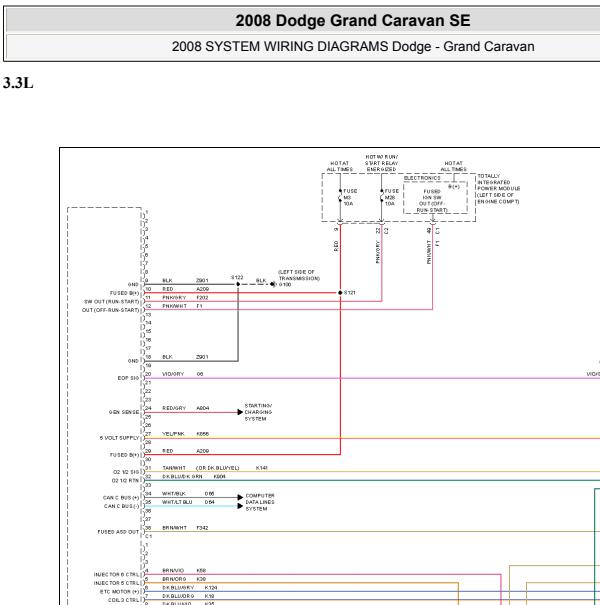
Task: Click 'FUSE M28 10A' label
Action: (390, 197)
